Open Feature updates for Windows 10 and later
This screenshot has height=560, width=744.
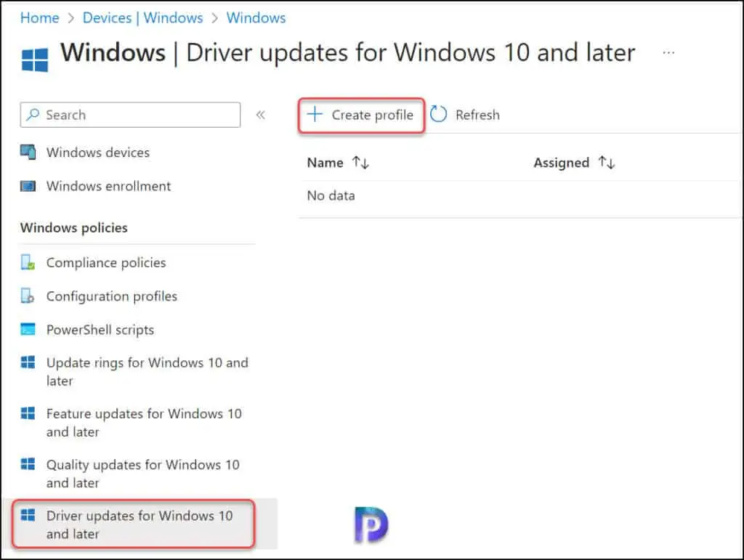[x=144, y=423]
